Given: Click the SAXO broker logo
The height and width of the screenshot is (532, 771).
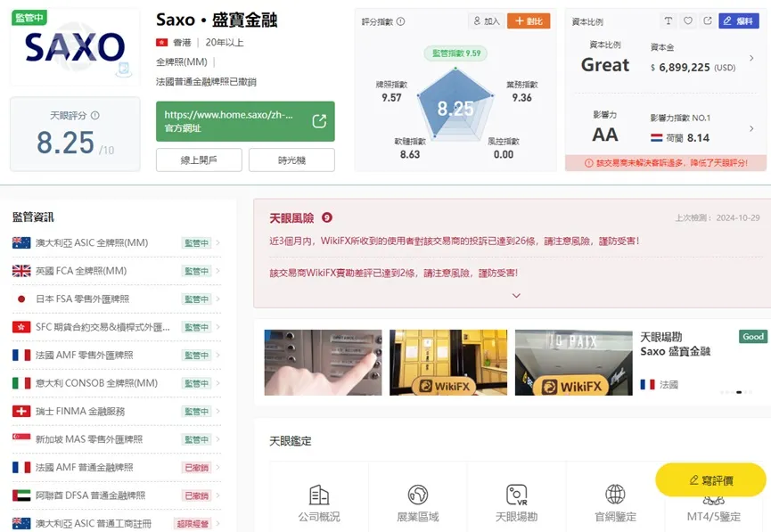Looking at the screenshot, I should click(75, 48).
